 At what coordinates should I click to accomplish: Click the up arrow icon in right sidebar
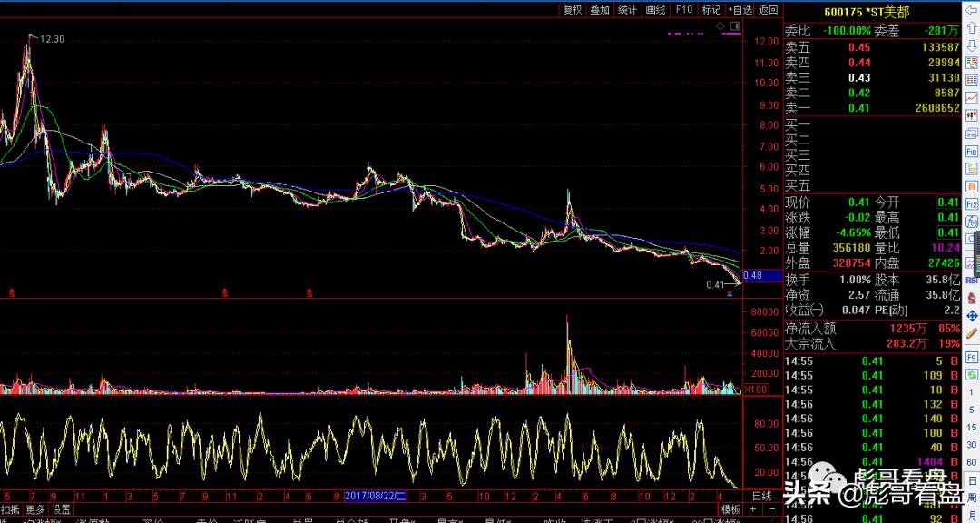971,28
